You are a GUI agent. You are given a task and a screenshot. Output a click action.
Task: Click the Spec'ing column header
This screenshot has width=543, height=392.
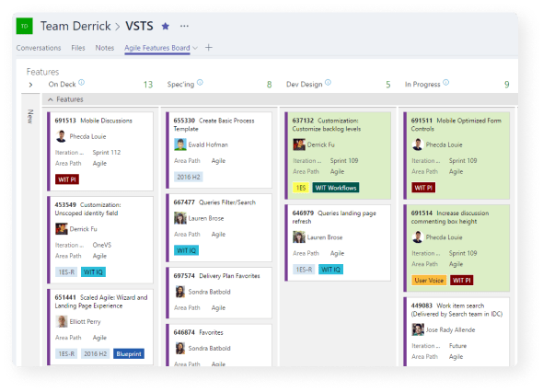(x=180, y=84)
